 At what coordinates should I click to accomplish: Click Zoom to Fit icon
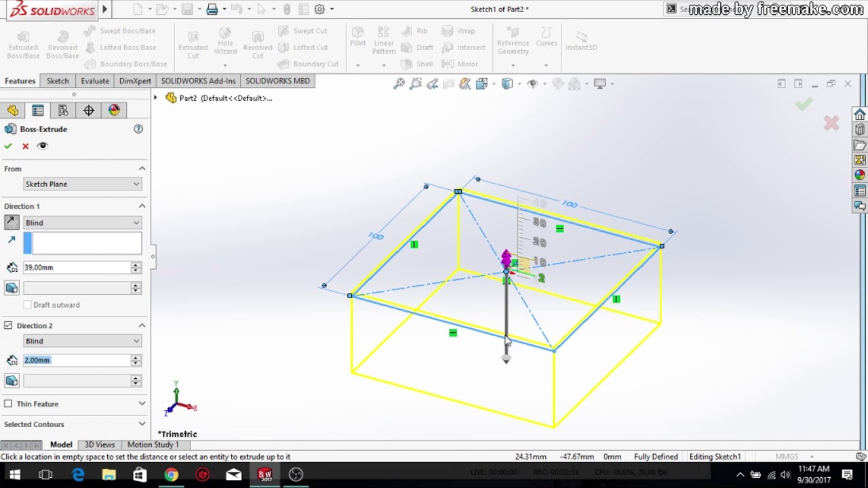click(399, 84)
